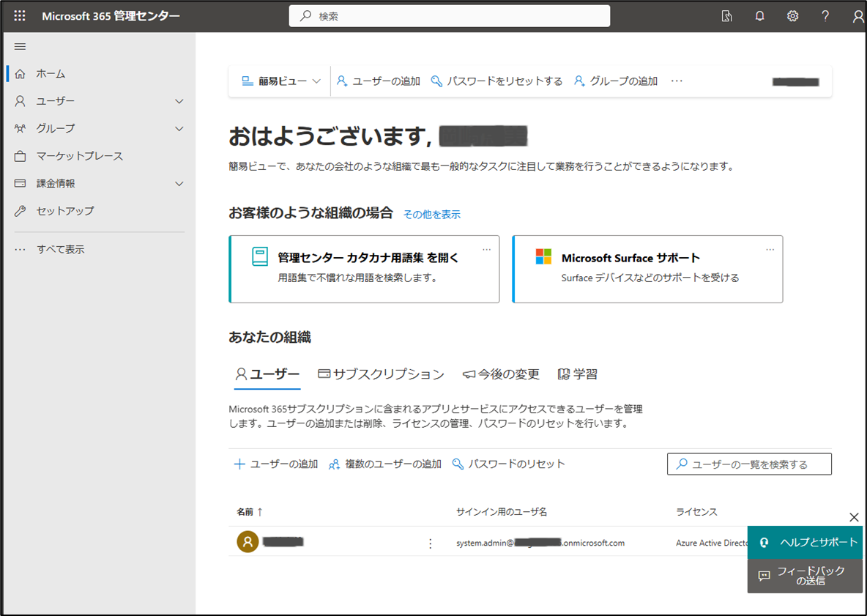Open the toolbar overflow ellipsis menu

677,81
